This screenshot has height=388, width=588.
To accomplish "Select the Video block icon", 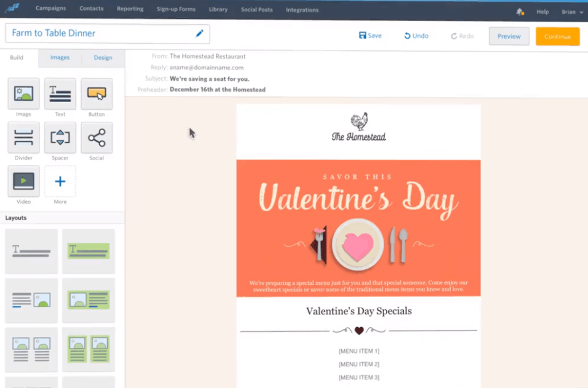I will click(x=24, y=181).
